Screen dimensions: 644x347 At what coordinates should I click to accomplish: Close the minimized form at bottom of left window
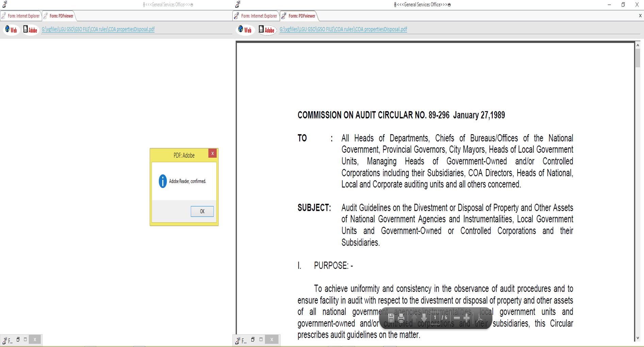[x=35, y=340]
